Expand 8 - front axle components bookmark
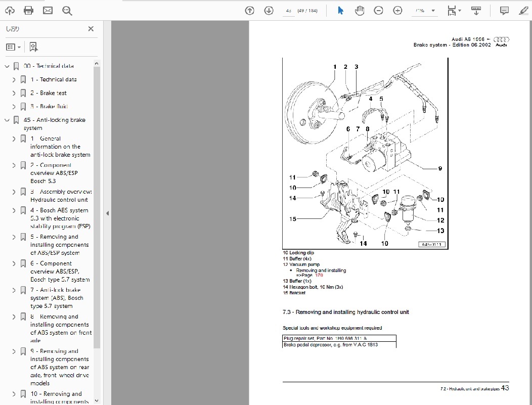532x405 pixels. coord(14,317)
